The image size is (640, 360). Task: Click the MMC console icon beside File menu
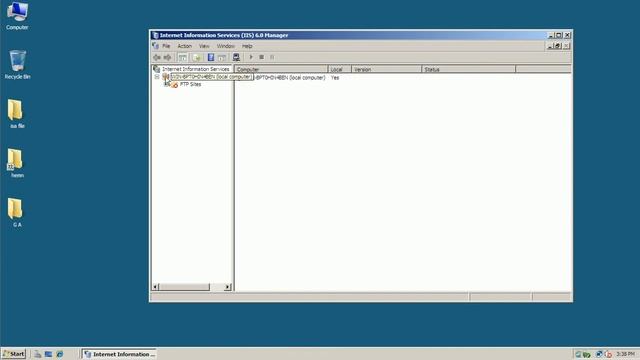point(156,46)
